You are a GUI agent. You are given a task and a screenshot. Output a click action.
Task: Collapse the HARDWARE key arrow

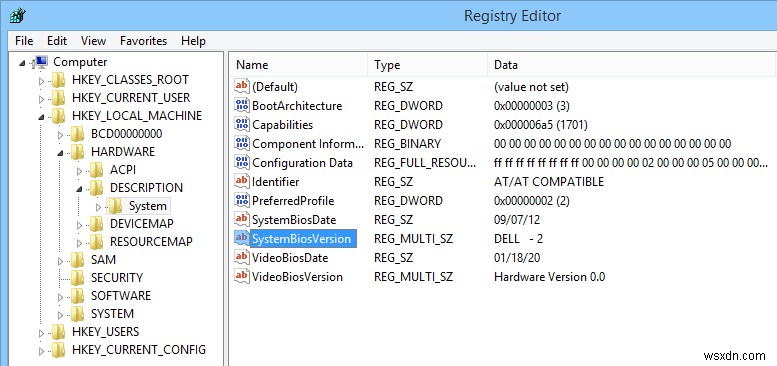60,153
